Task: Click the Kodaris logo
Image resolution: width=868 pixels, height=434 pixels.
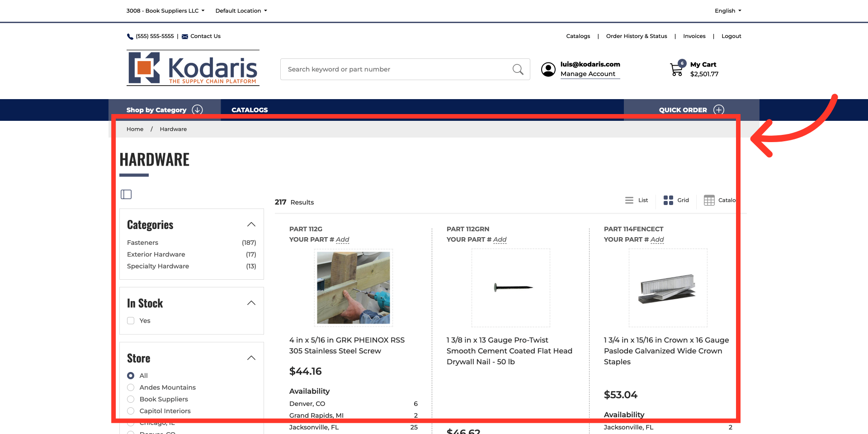Action: (193, 68)
